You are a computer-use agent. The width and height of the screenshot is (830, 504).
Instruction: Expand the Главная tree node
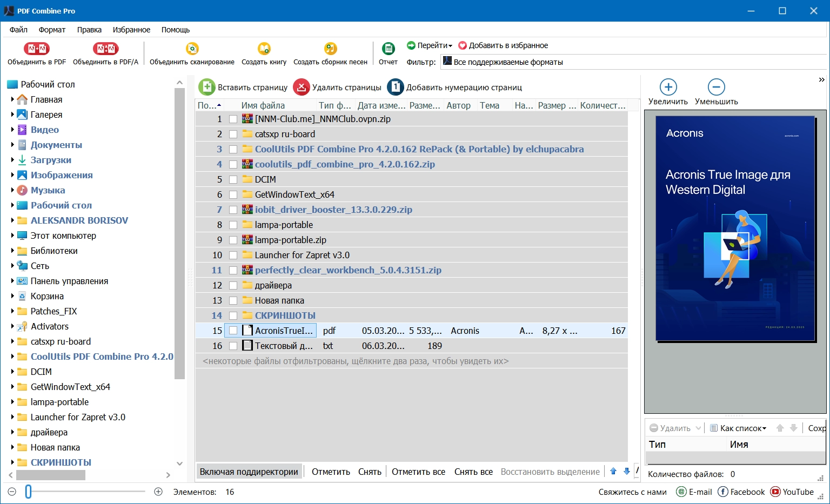[x=12, y=99]
